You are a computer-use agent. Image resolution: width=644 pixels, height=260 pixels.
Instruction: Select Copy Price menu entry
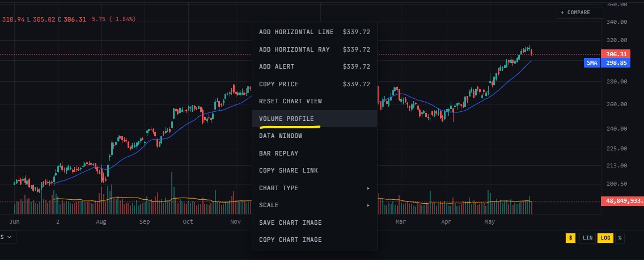(314, 85)
